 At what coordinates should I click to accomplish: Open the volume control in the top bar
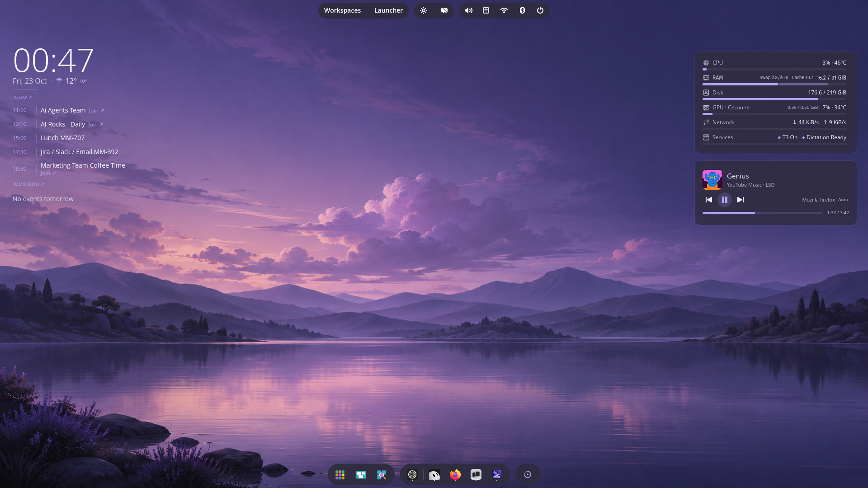pyautogui.click(x=469, y=10)
